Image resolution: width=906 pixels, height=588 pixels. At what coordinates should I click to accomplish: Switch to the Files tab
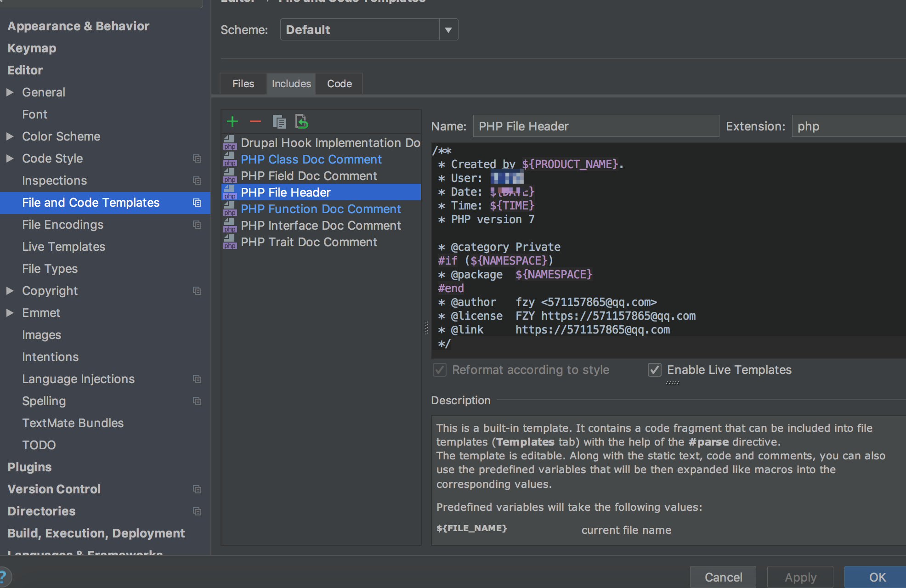click(243, 84)
